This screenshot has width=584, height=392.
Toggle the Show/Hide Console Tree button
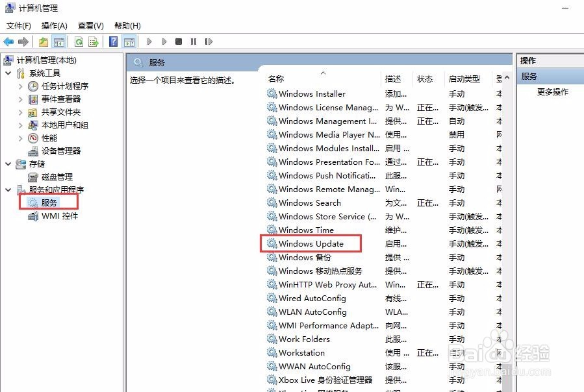(59, 42)
